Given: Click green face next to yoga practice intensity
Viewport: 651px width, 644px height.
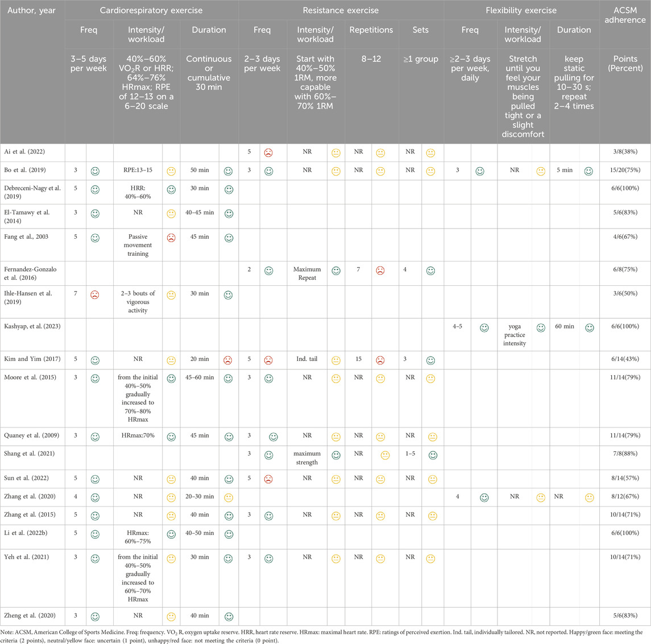Looking at the screenshot, I should 541,328.
